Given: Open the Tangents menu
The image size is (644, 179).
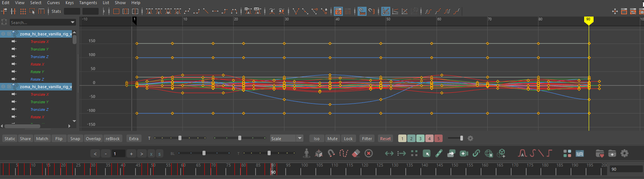Looking at the screenshot, I should pyautogui.click(x=88, y=3).
